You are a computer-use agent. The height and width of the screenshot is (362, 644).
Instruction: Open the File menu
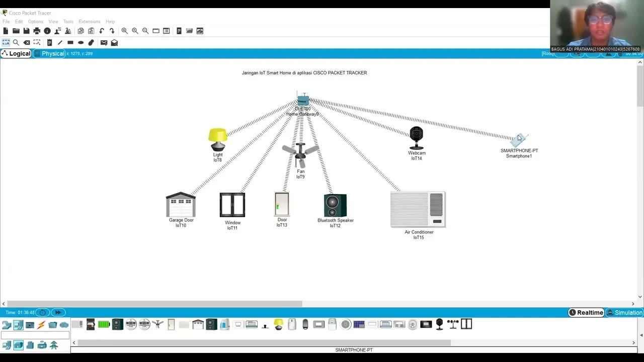6,22
